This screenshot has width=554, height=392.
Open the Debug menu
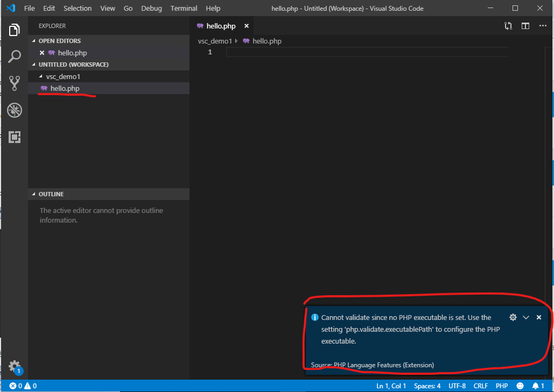click(x=151, y=8)
